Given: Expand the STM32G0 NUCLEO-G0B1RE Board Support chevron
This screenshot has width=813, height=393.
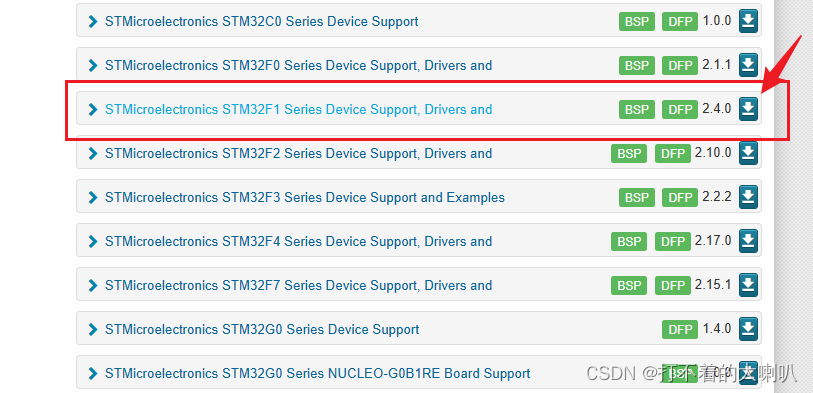Looking at the screenshot, I should tap(93, 374).
